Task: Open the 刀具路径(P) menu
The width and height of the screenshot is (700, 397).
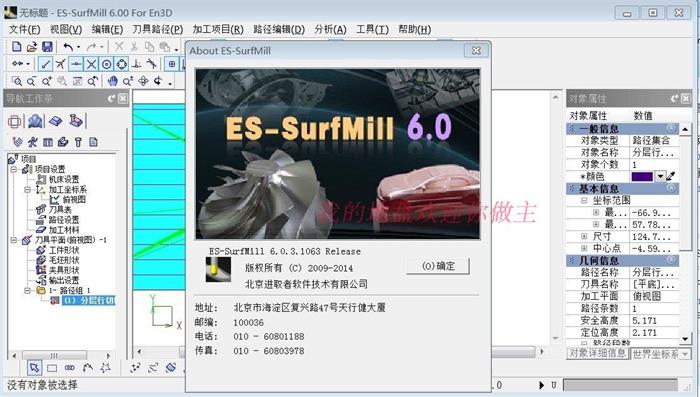Action: [158, 29]
